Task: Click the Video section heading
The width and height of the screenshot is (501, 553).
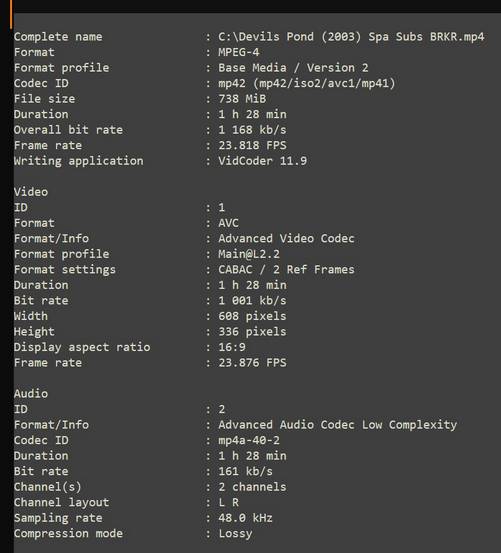Action: coord(31,192)
